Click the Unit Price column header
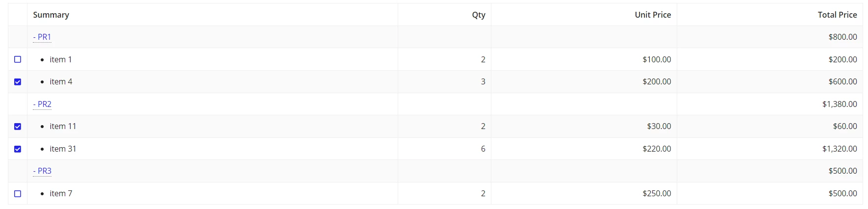This screenshot has height=209, width=868. tap(653, 15)
